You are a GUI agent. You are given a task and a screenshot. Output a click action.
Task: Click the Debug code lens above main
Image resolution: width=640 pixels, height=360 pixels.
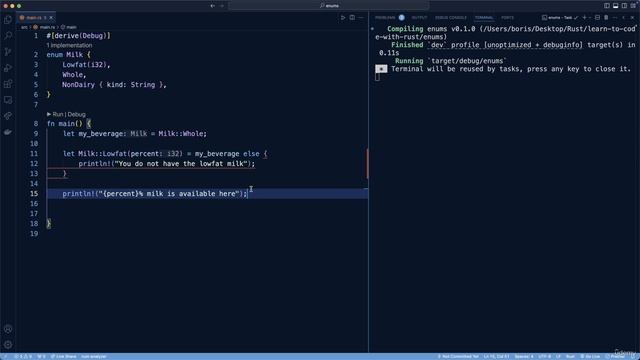[76, 114]
